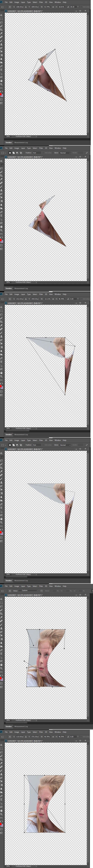This screenshot has width=93, height=868.
Task: Select Eraser tool in window with 29.20 rotation
Action: [1, 52]
